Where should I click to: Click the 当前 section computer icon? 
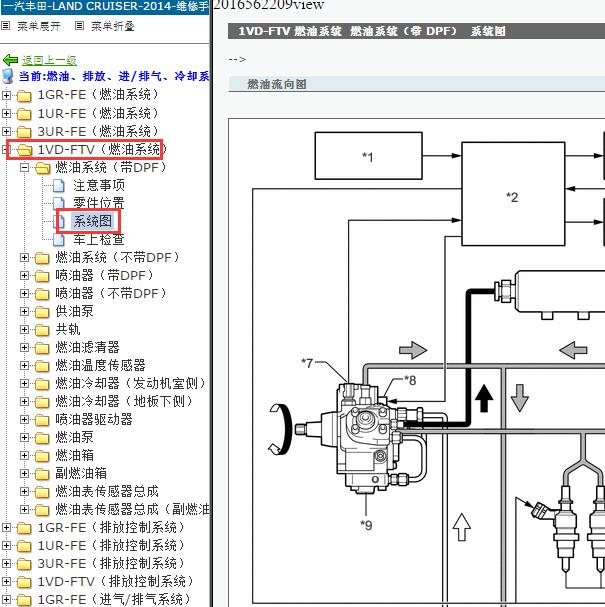pyautogui.click(x=8, y=76)
